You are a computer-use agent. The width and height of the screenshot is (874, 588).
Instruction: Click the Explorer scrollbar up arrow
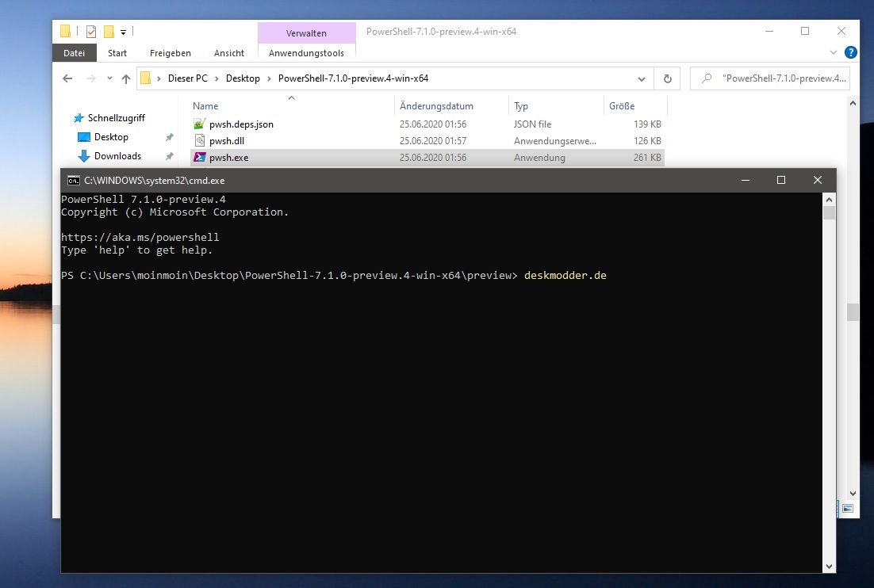(x=853, y=103)
